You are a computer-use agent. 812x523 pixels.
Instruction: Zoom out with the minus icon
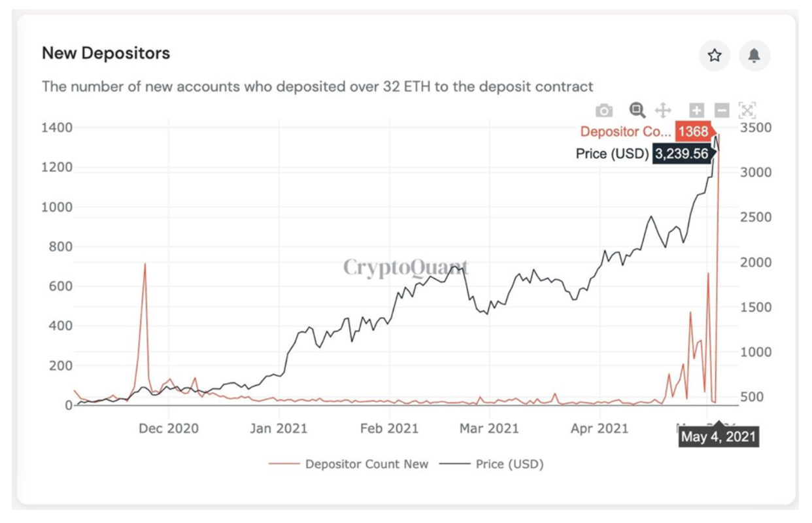[x=721, y=110]
